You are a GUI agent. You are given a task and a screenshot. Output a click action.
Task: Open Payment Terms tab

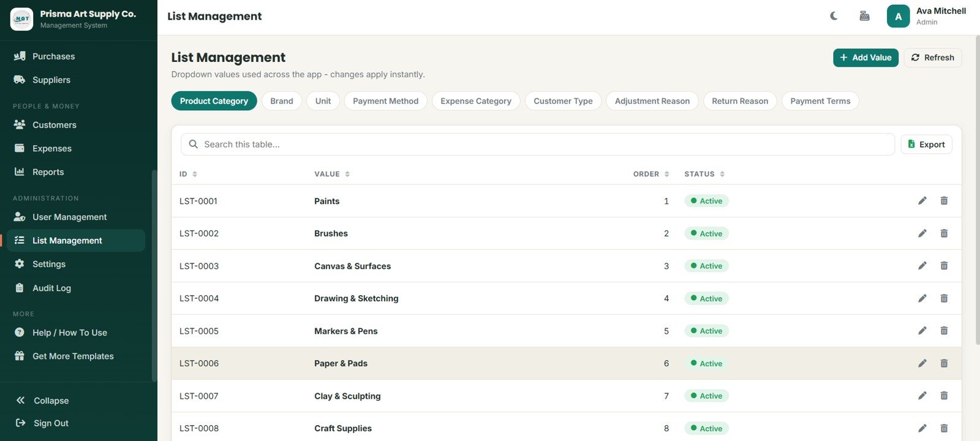point(820,101)
